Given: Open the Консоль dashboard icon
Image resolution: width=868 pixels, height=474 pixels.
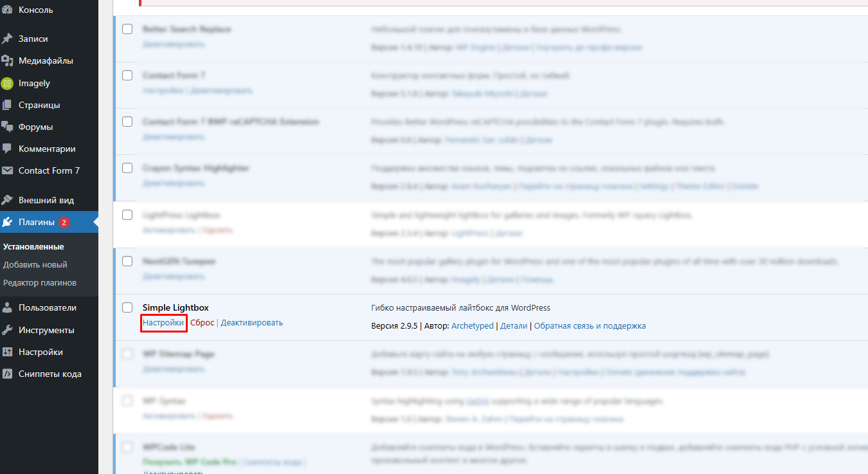Looking at the screenshot, I should pos(8,10).
